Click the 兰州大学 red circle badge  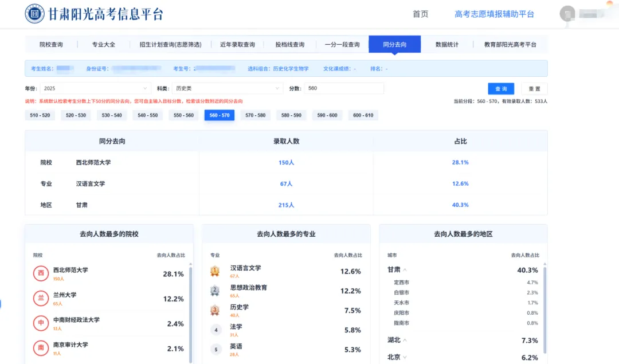[41, 298]
